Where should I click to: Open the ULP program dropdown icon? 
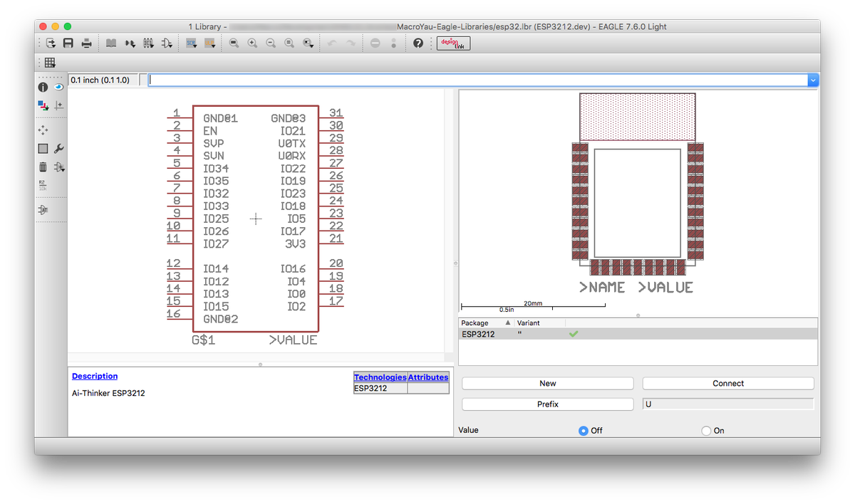coord(209,43)
